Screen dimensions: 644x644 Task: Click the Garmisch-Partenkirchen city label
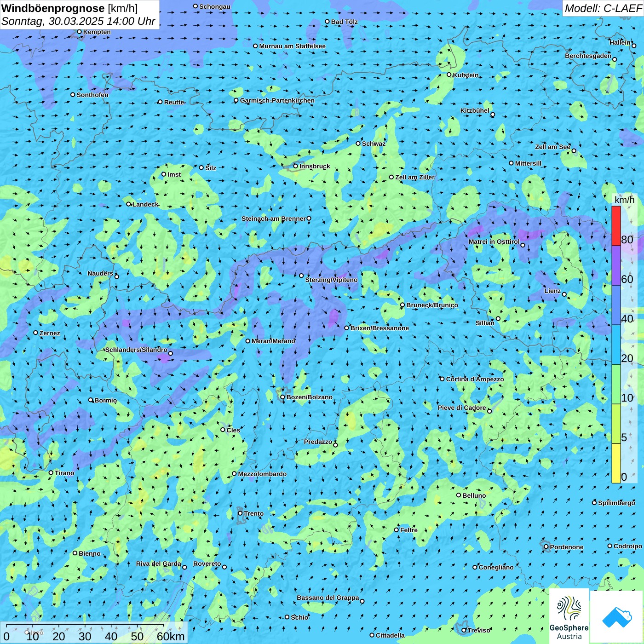point(277,100)
